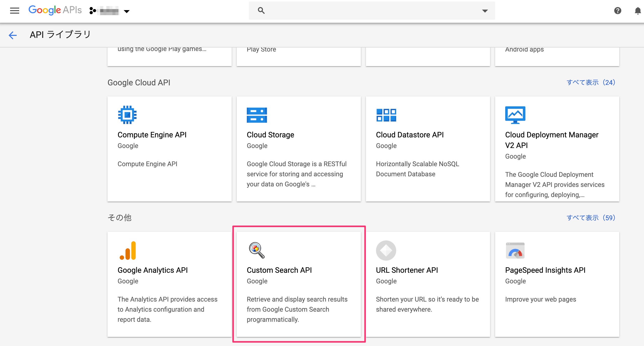The height and width of the screenshot is (346, 644).
Task: Click the back arrow next to API ライブラリ
Action: [12, 35]
